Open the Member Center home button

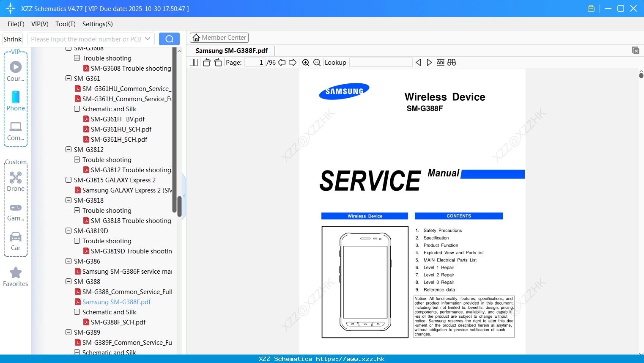219,38
